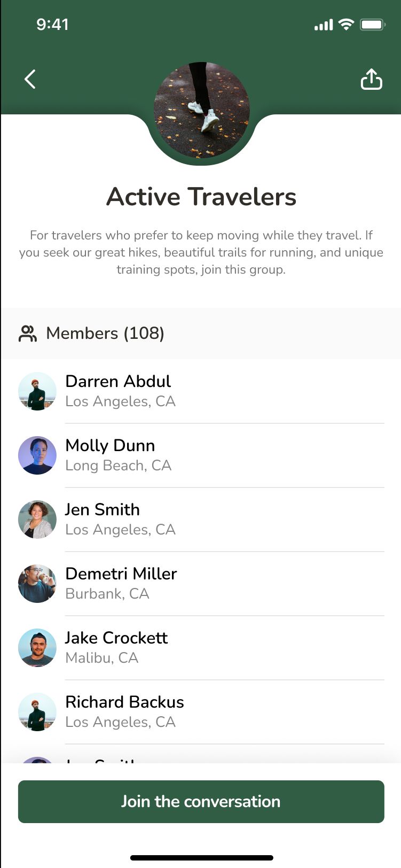Select the Demetri Miller name text
The width and height of the screenshot is (401, 868).
pyautogui.click(x=121, y=573)
